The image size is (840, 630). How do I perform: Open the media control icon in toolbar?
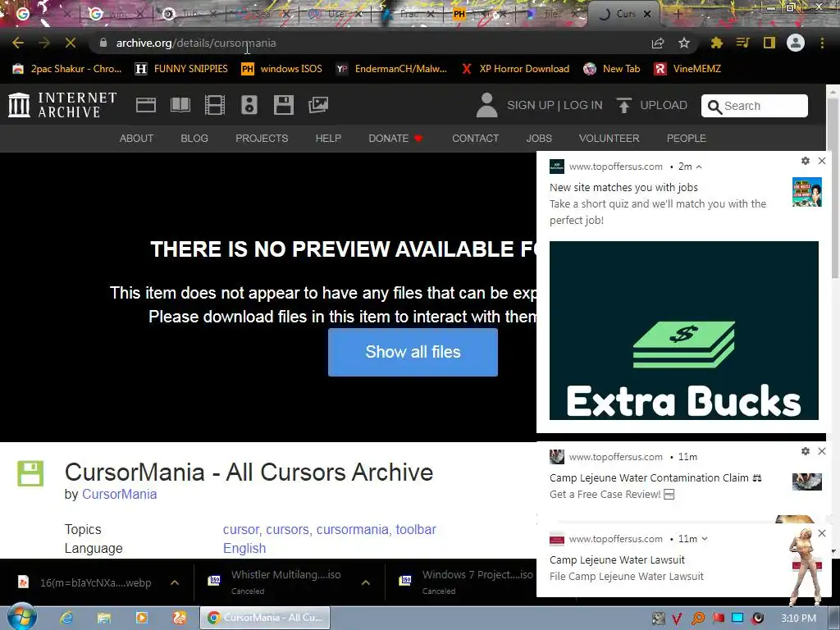click(742, 43)
